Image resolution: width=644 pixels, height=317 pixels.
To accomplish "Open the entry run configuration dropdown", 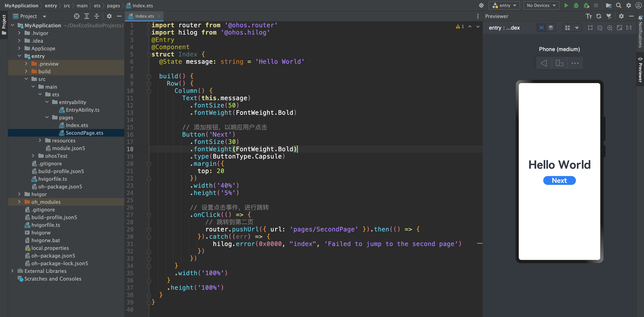I will 505,6.
